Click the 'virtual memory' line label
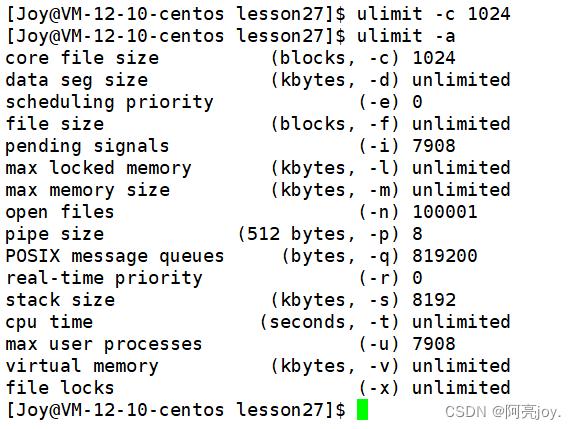 point(82,367)
